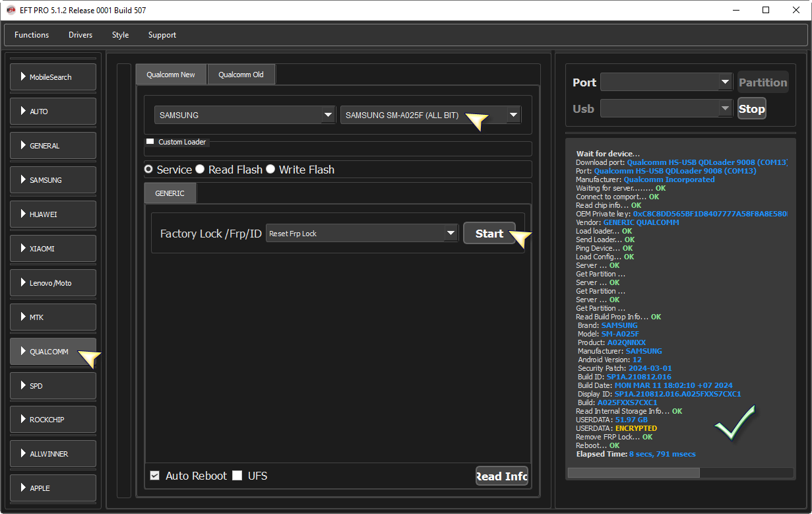Open the Functions menu
The width and height of the screenshot is (812, 514).
(32, 35)
